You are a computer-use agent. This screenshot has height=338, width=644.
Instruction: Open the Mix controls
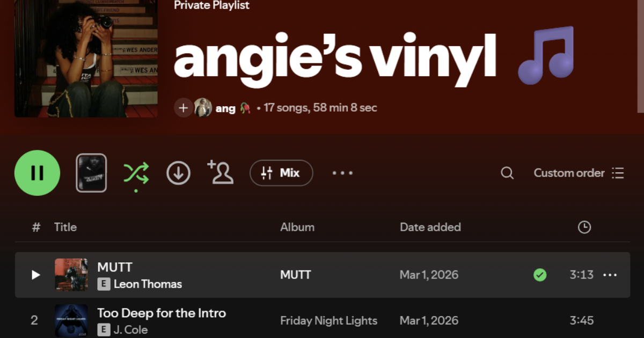(281, 173)
